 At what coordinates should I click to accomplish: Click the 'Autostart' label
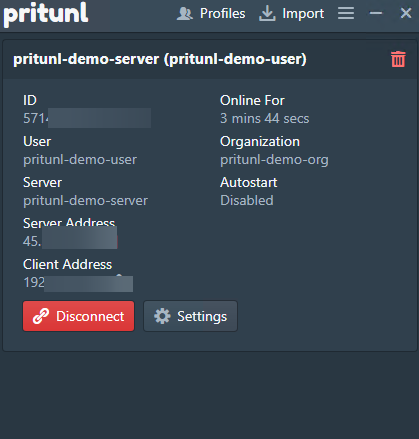(249, 182)
